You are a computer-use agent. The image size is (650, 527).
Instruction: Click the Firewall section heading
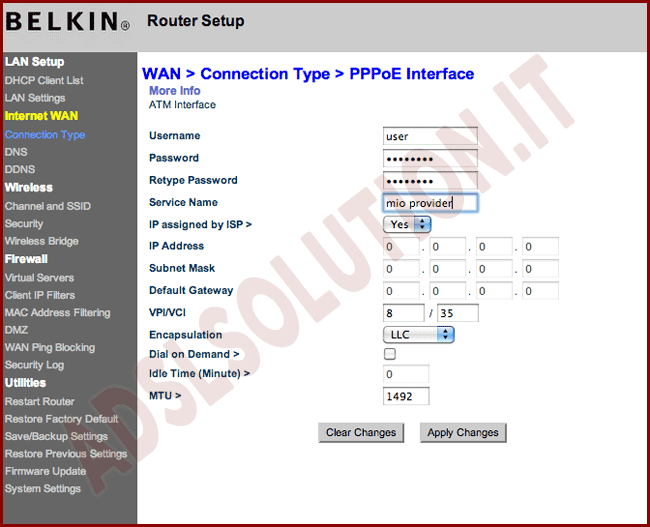pyautogui.click(x=26, y=259)
